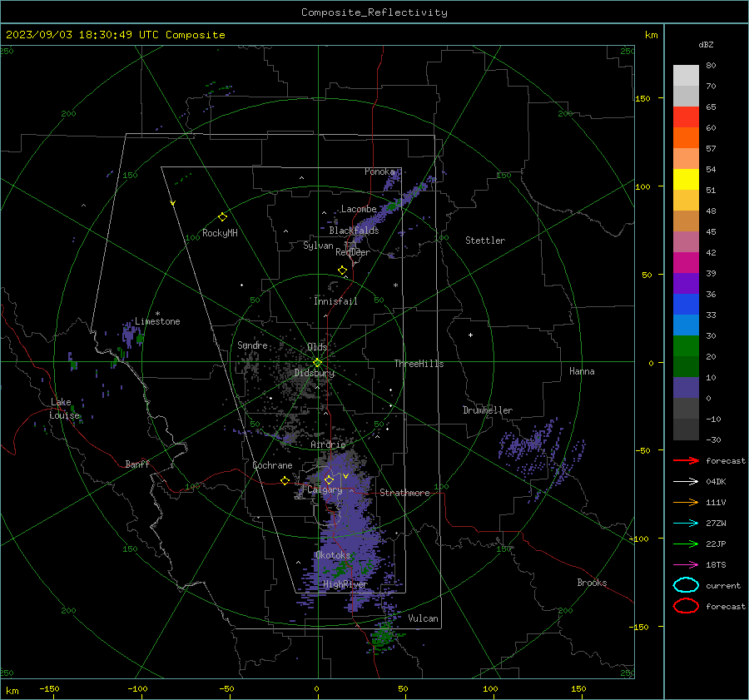Image resolution: width=749 pixels, height=700 pixels.
Task: Click the Okotoks city label
Action: point(332,555)
